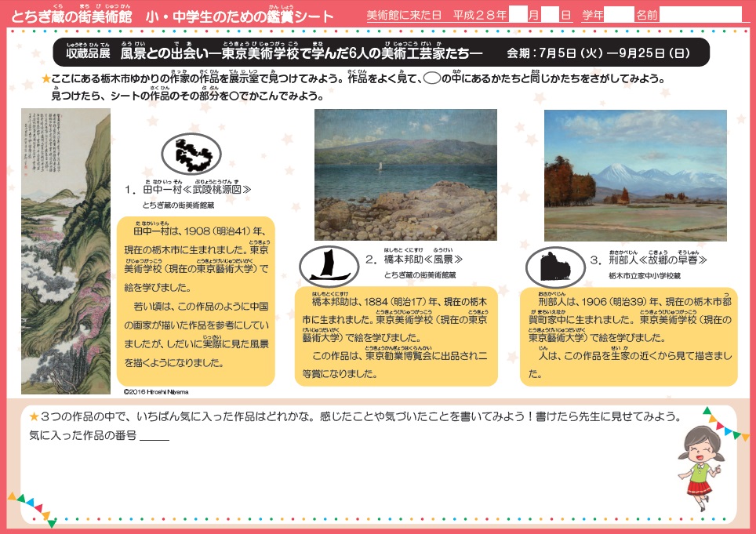The height and width of the screenshot is (534, 756).
Task: Click the 会期 7月5日—9月25日 date text
Action: (598, 53)
